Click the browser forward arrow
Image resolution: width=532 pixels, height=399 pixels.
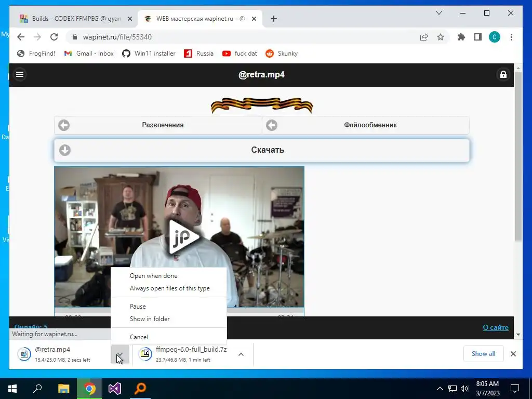pos(37,37)
